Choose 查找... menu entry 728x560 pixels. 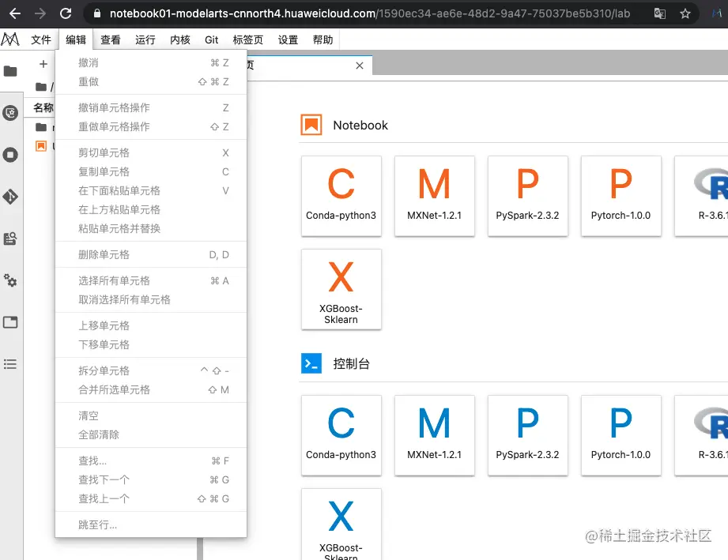[x=151, y=460]
